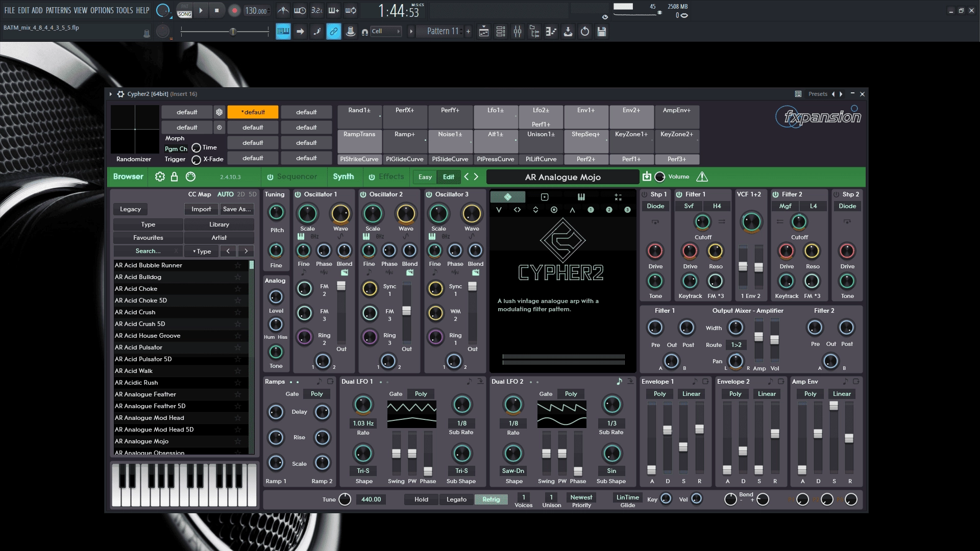The width and height of the screenshot is (980, 551).
Task: Click the Import button
Action: (201, 209)
